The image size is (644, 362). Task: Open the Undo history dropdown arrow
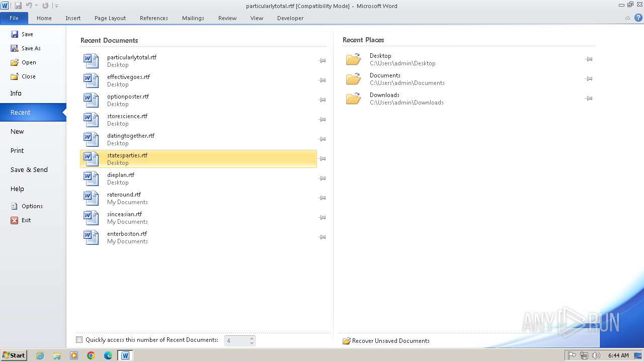36,6
